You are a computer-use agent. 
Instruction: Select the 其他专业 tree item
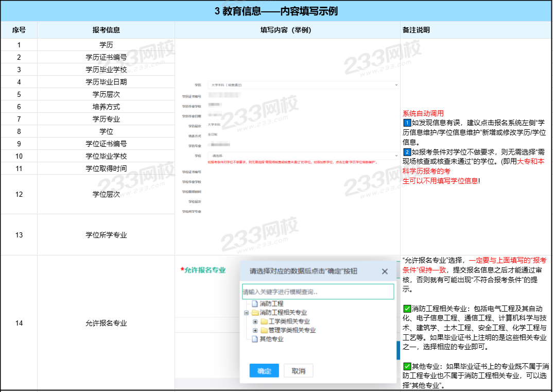[x=271, y=339]
